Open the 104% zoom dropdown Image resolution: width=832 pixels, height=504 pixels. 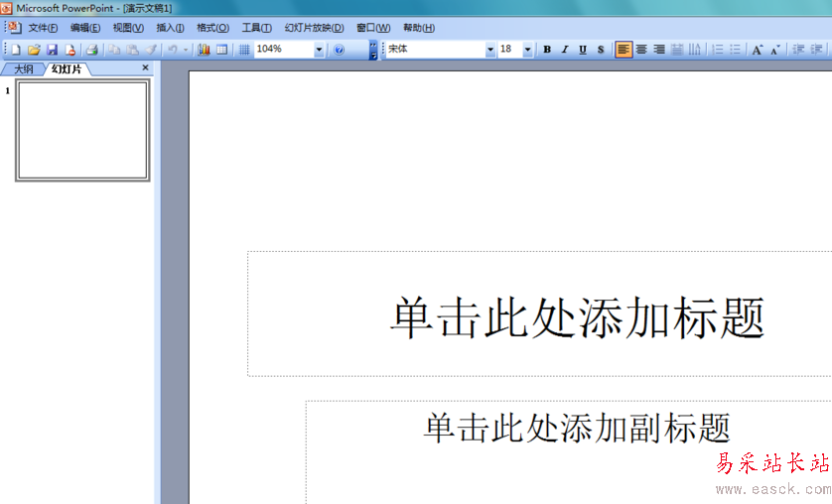pyautogui.click(x=319, y=50)
